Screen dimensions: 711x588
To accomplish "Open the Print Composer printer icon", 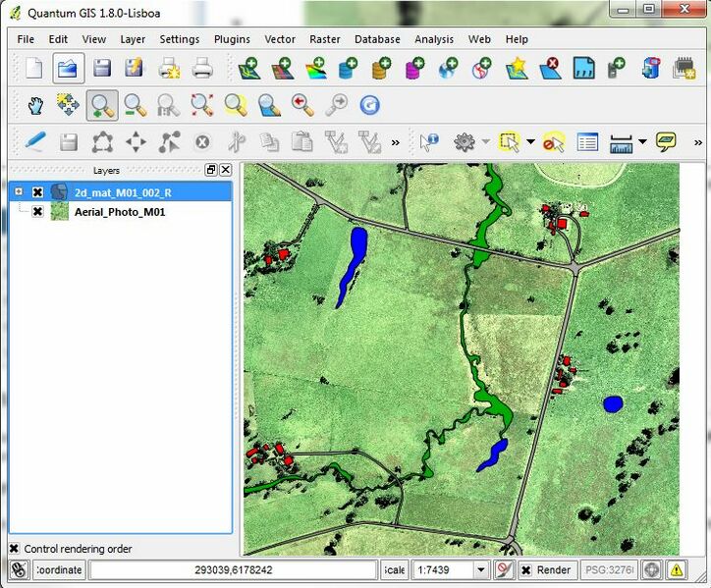I will click(x=202, y=68).
